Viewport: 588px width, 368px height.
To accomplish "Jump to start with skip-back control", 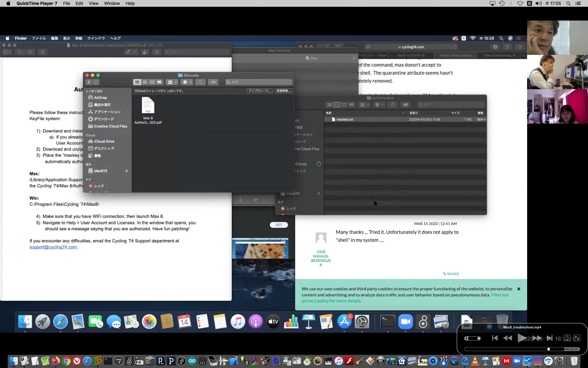I will pos(495,338).
